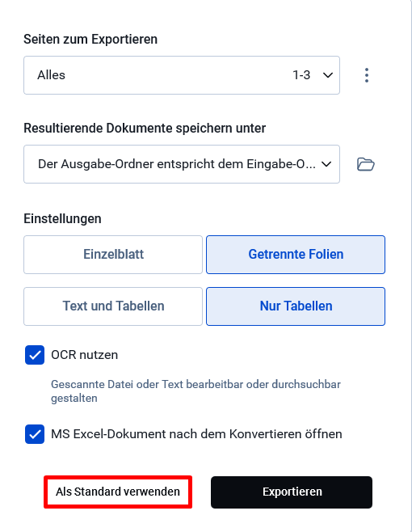Click the Seiten zum Exportieren heading
Viewport: 412px width, 532px height.
[x=90, y=40]
